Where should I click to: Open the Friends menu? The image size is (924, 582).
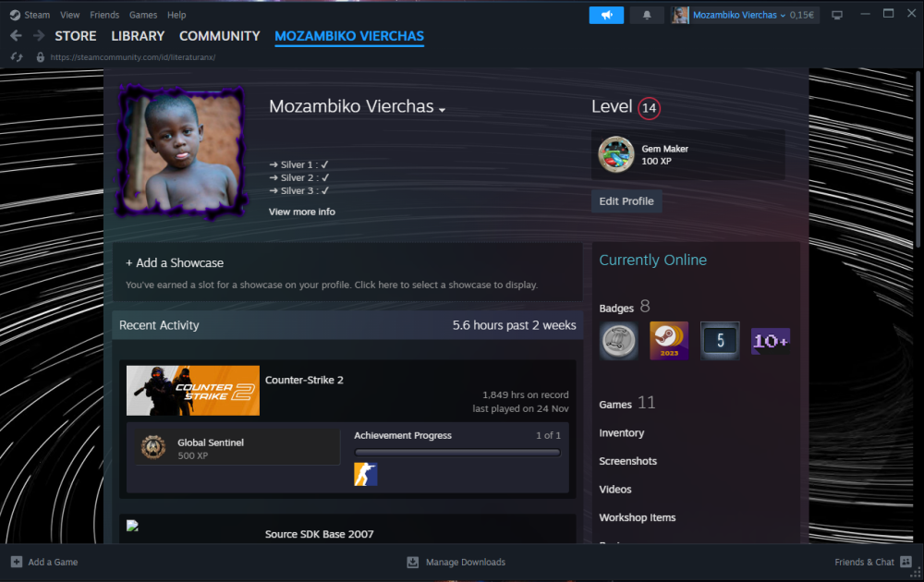pyautogui.click(x=104, y=15)
